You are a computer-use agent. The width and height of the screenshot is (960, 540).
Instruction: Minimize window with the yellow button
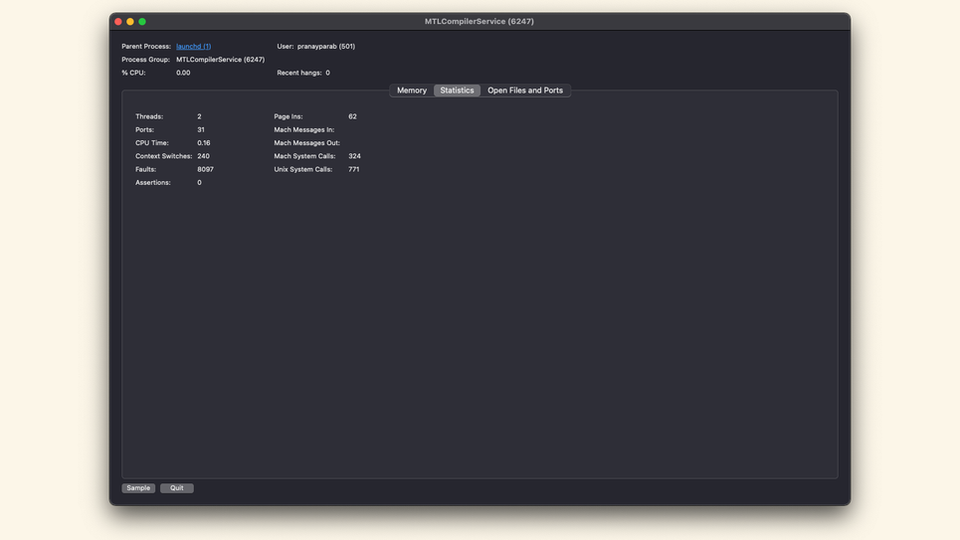pyautogui.click(x=130, y=21)
